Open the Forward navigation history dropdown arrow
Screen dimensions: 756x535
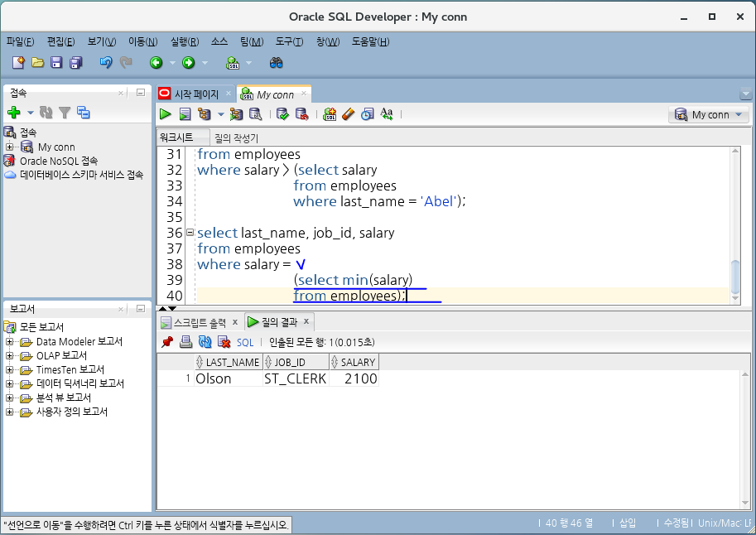click(x=205, y=63)
